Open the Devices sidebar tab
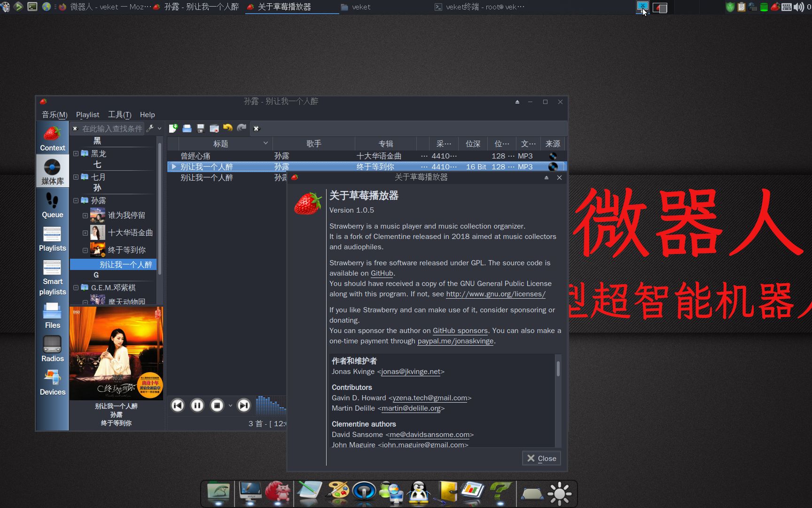Screen dimensions: 812x508 tap(52, 382)
